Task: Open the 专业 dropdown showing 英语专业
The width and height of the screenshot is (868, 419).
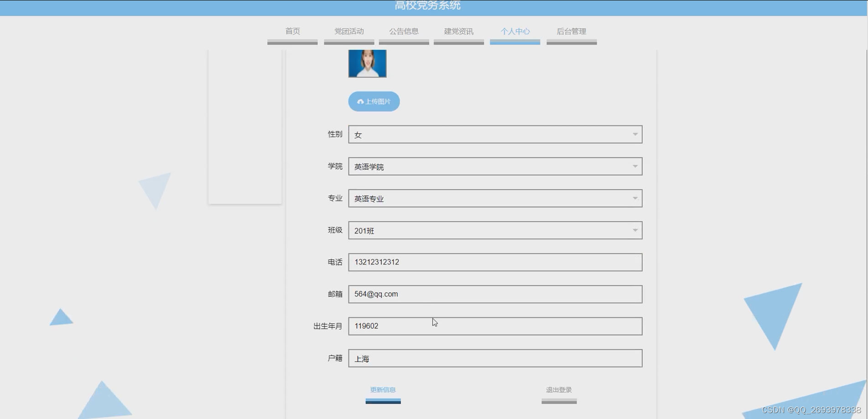Action: (495, 198)
